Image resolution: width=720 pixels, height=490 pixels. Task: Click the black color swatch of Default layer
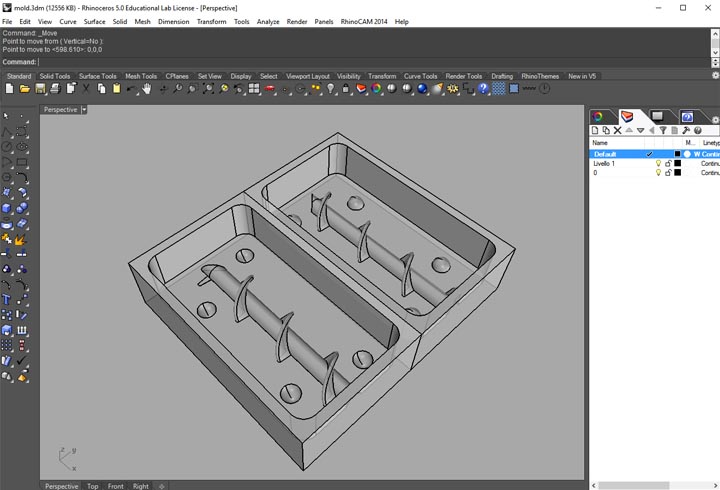pyautogui.click(x=677, y=154)
